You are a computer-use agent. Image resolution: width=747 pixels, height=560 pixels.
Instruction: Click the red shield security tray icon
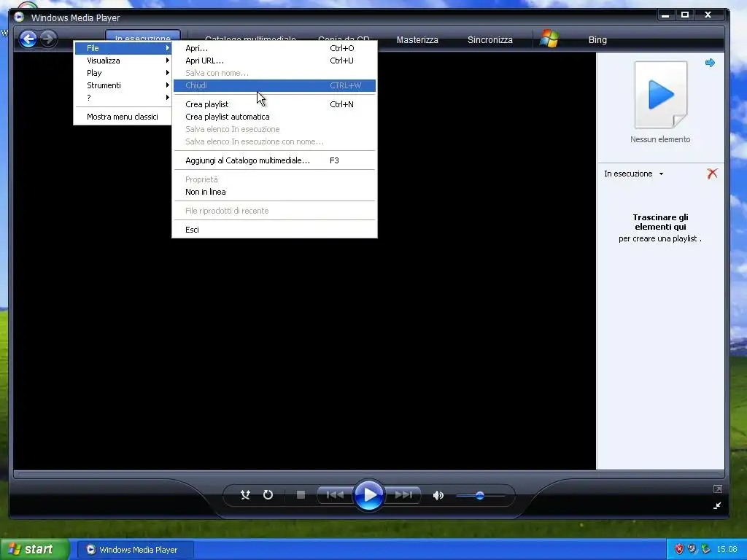click(679, 549)
